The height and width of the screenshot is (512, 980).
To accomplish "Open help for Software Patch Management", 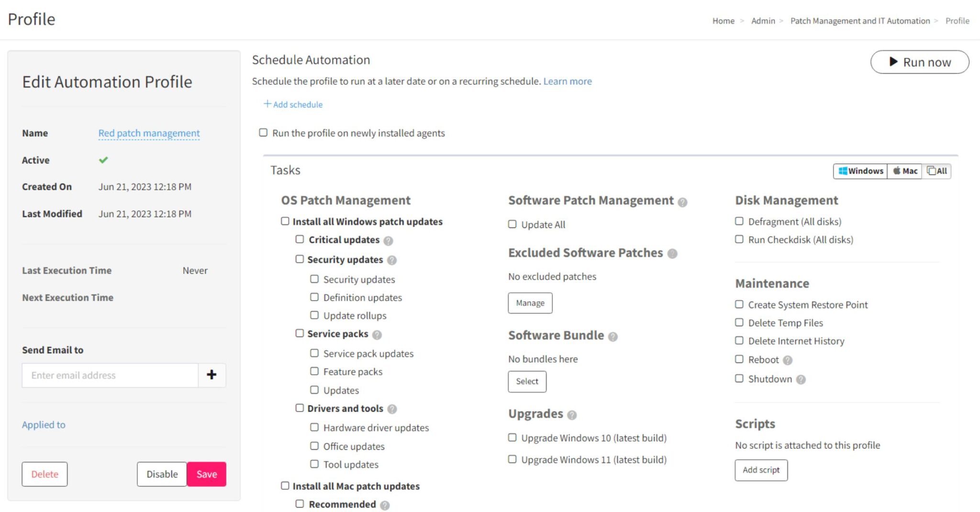I will click(683, 202).
